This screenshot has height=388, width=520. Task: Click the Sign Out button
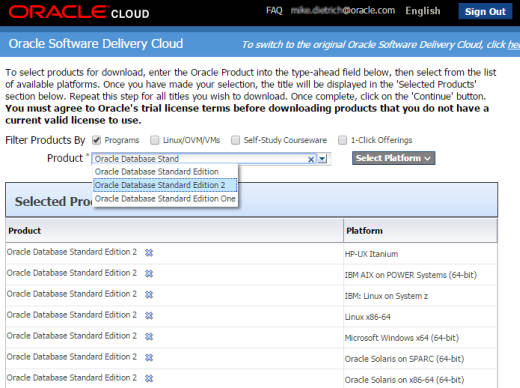tap(485, 11)
